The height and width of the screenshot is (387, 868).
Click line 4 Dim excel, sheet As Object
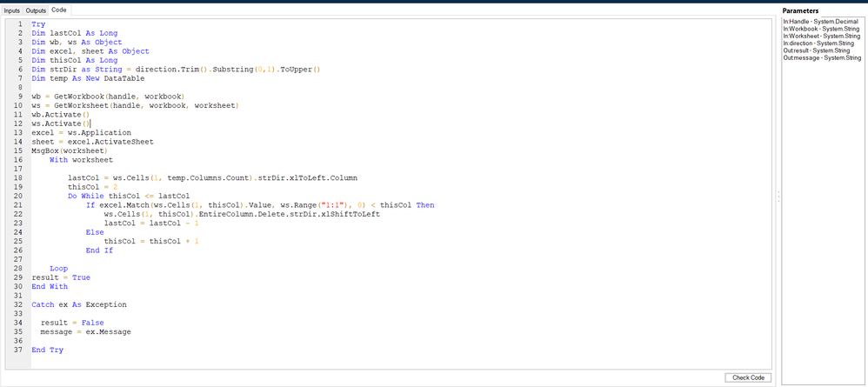90,51
